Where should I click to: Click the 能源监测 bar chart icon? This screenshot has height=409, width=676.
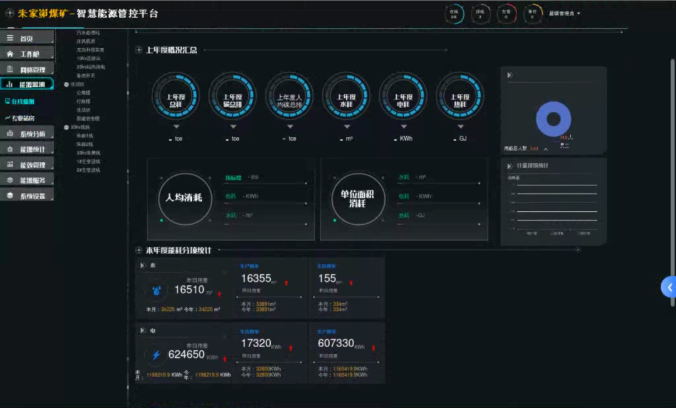10,85
